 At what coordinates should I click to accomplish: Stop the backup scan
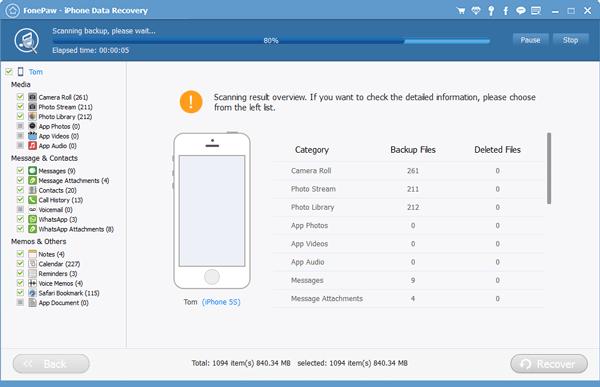pos(570,40)
